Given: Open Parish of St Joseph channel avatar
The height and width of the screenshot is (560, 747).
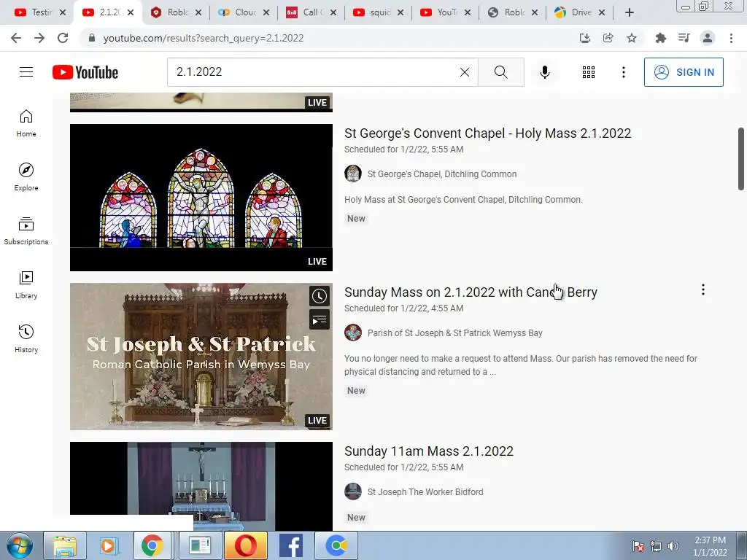Looking at the screenshot, I should [x=353, y=332].
